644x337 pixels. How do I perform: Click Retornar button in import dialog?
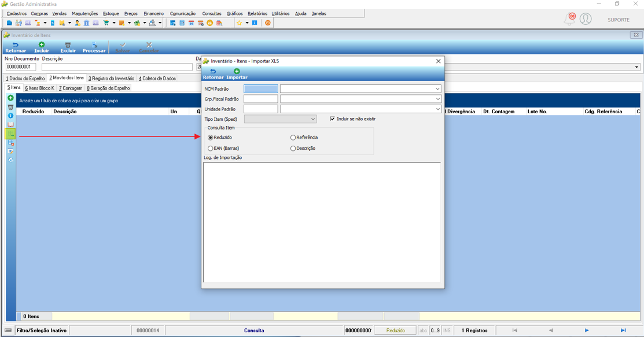[213, 74]
